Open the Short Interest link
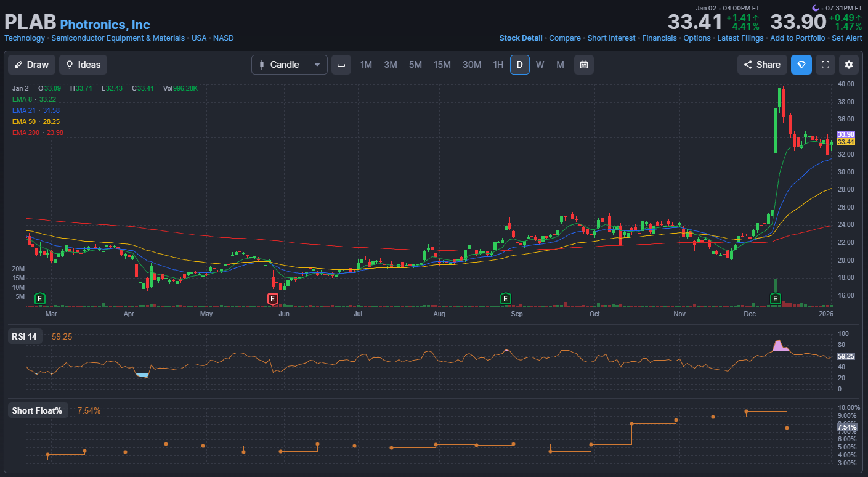 [611, 38]
